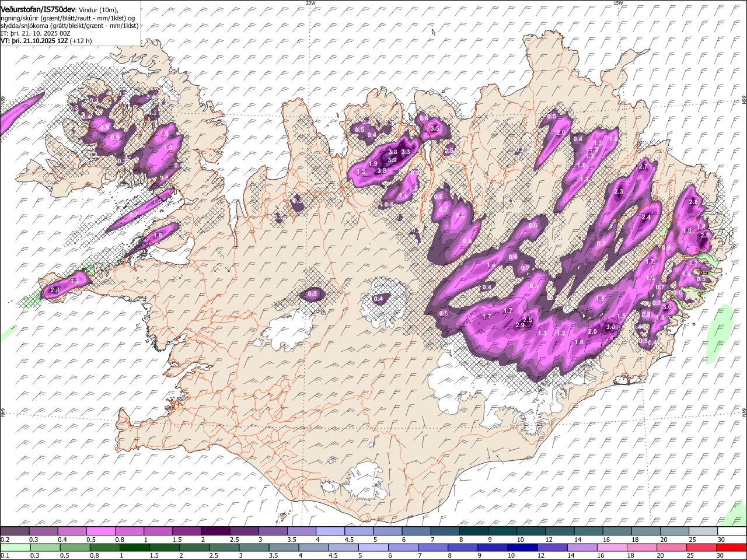Click the top-row legend swatch marked 1.5
This screenshot has width=747, height=560.
click(x=187, y=531)
